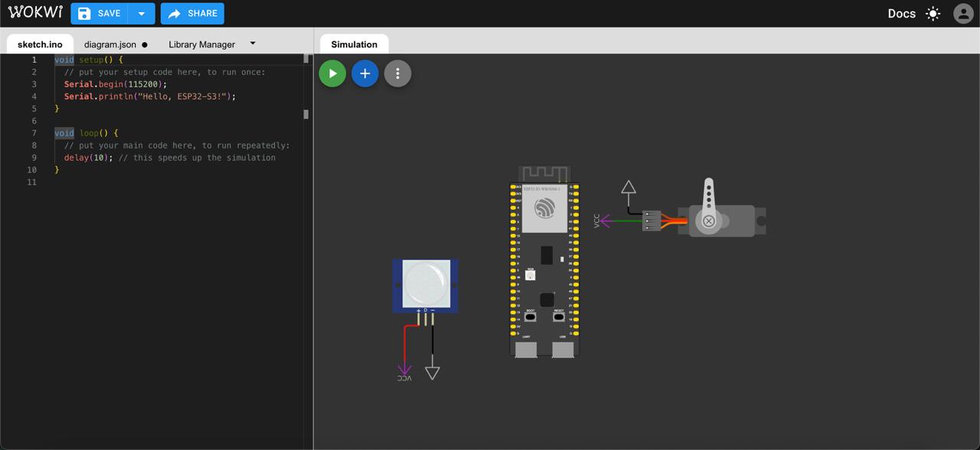The height and width of the screenshot is (450, 980).
Task: Click the SAVE button
Action: [100, 14]
